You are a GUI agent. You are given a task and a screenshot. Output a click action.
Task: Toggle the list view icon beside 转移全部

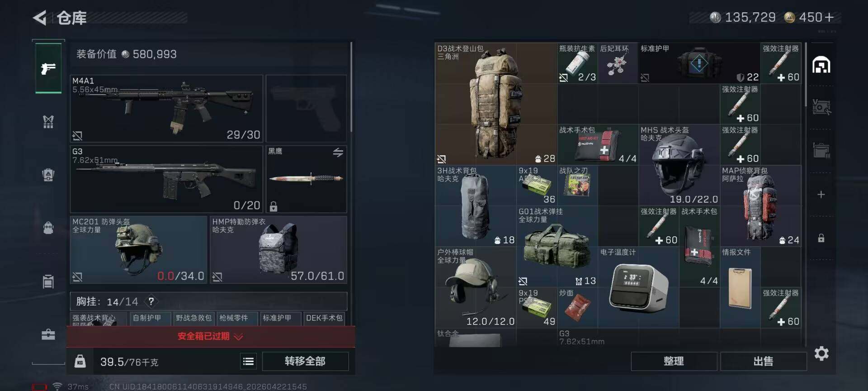[248, 361]
